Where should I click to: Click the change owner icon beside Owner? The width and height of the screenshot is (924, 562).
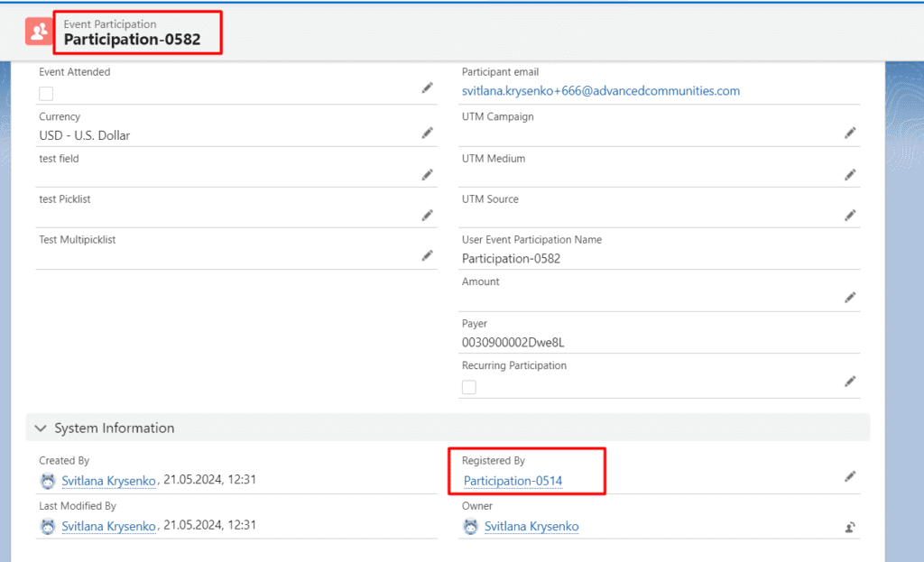coord(849,526)
